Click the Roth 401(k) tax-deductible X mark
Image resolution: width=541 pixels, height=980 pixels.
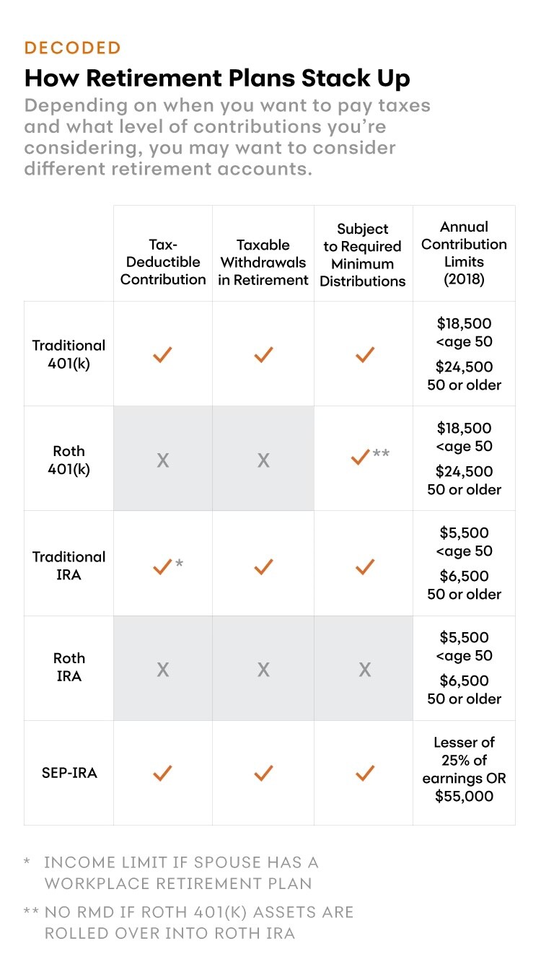[163, 460]
